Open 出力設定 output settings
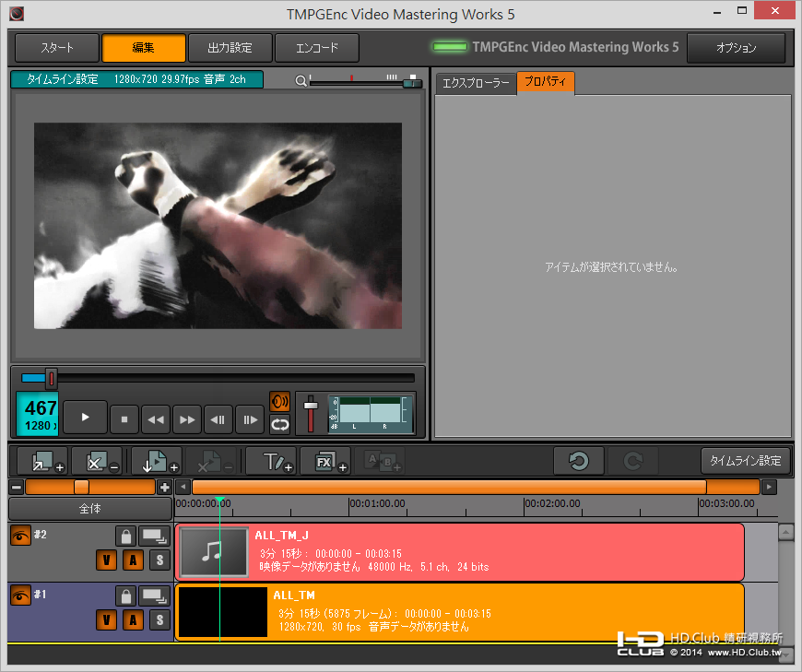 230,48
